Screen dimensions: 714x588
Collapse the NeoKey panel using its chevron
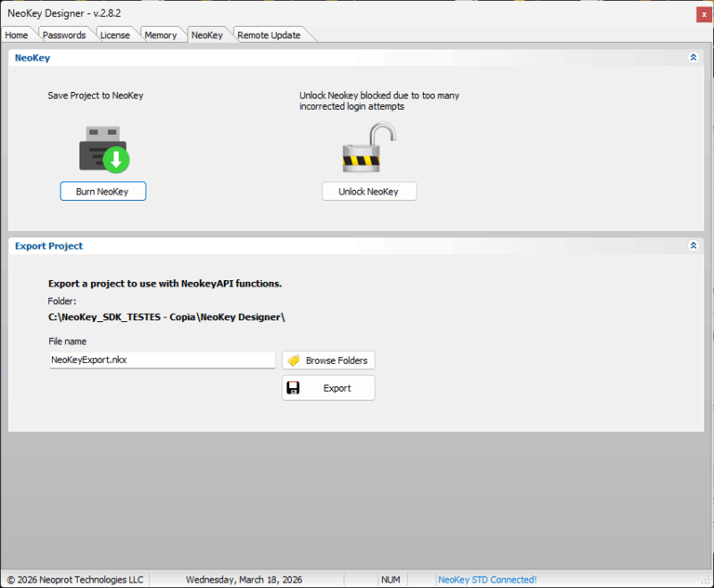point(693,57)
